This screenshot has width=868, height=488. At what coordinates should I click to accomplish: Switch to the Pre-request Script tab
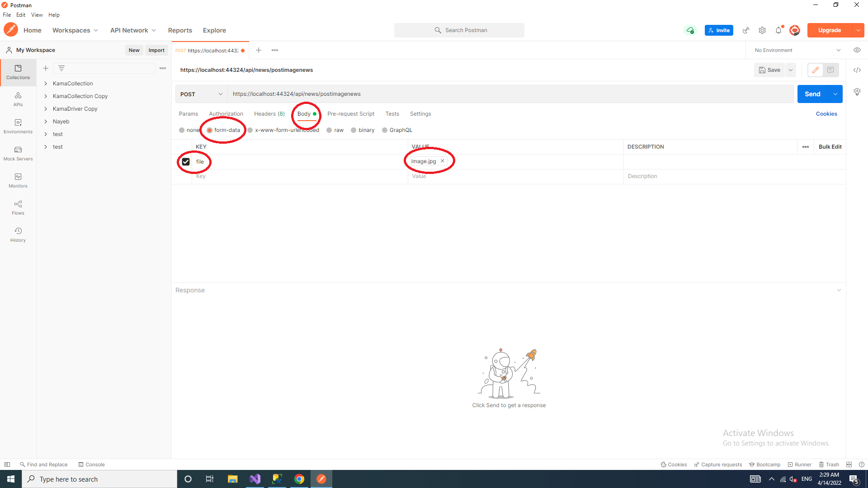pos(351,114)
